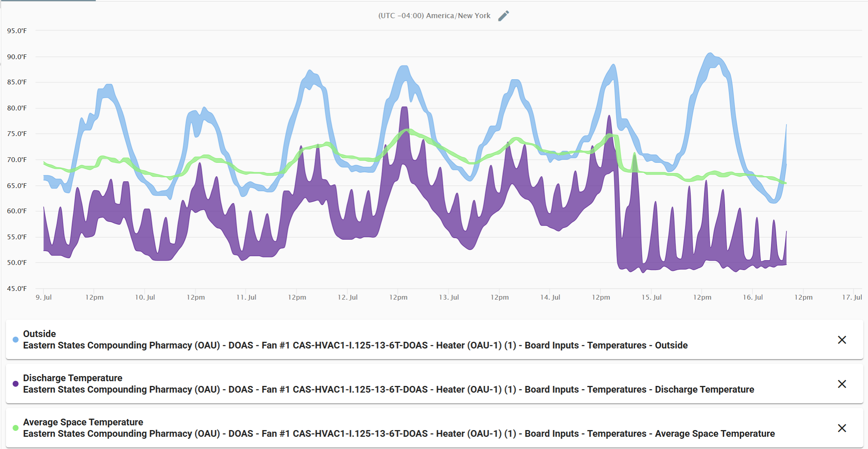Click the 15. Jul axis label
Image resolution: width=868 pixels, height=449 pixels.
coord(651,297)
